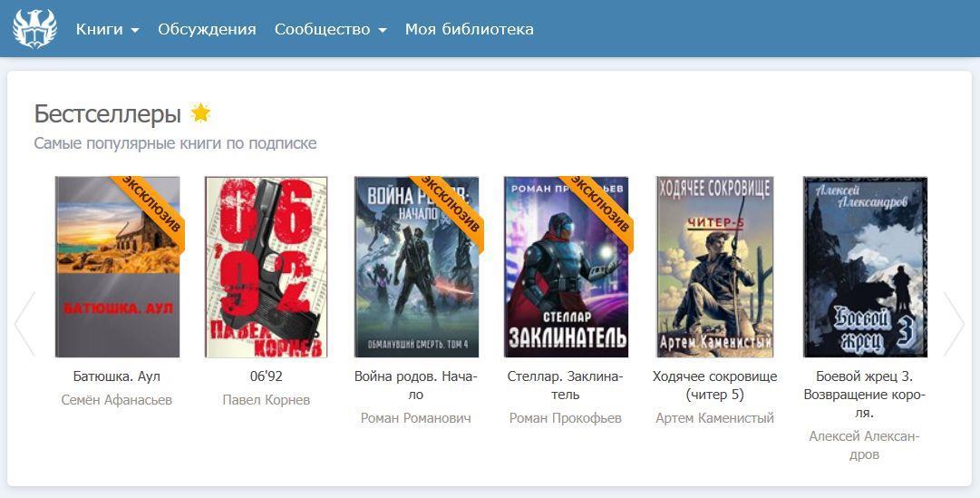
Task: Click the Ходячее сокровище (читер 5) title
Action: click(714, 386)
